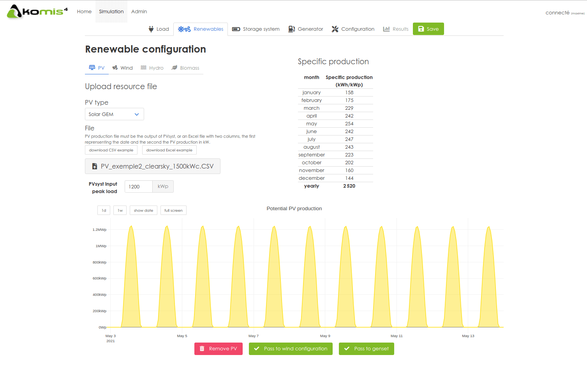The height and width of the screenshot is (392, 587).
Task: Open the Load tab plug icon
Action: [x=151, y=29]
